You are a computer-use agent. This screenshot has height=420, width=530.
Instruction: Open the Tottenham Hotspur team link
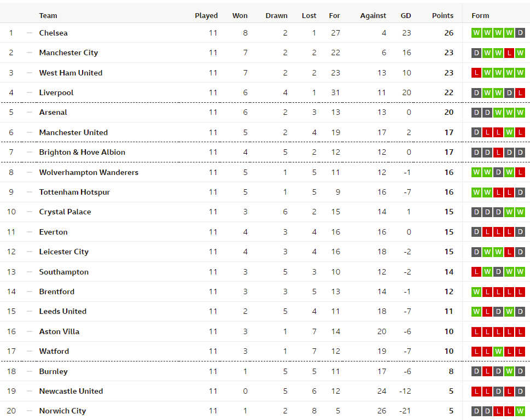click(74, 192)
